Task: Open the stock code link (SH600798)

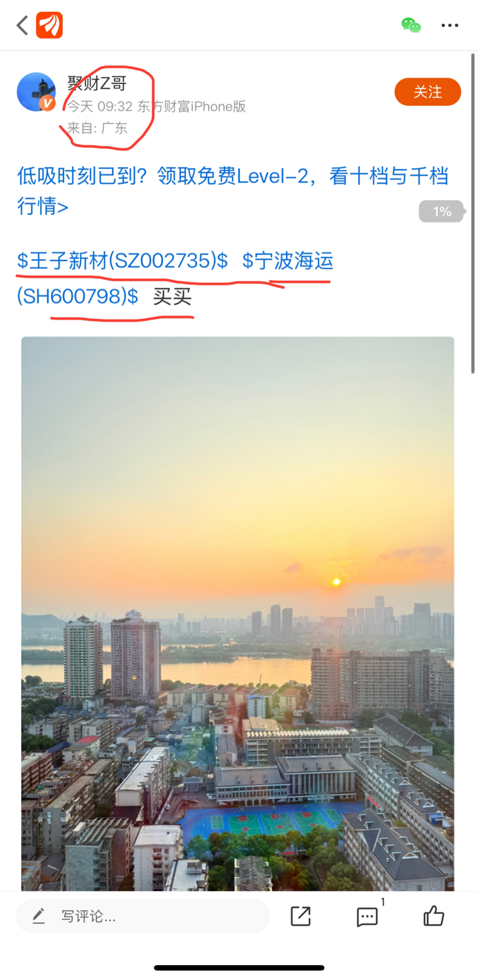Action: tap(78, 297)
